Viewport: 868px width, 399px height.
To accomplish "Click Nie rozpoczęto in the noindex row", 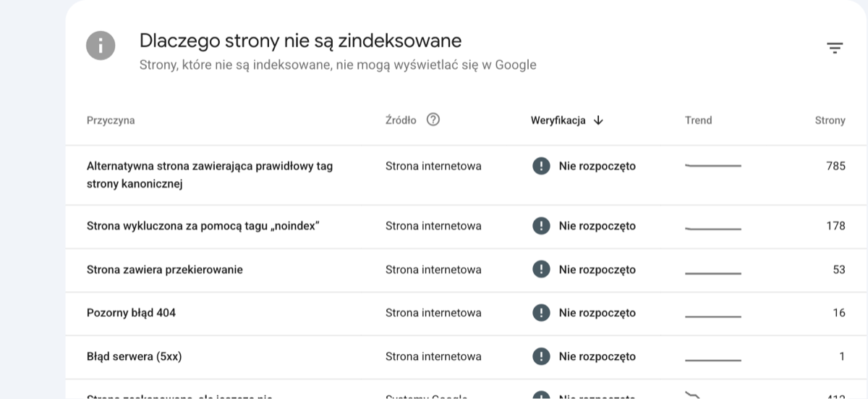I will coord(597,226).
